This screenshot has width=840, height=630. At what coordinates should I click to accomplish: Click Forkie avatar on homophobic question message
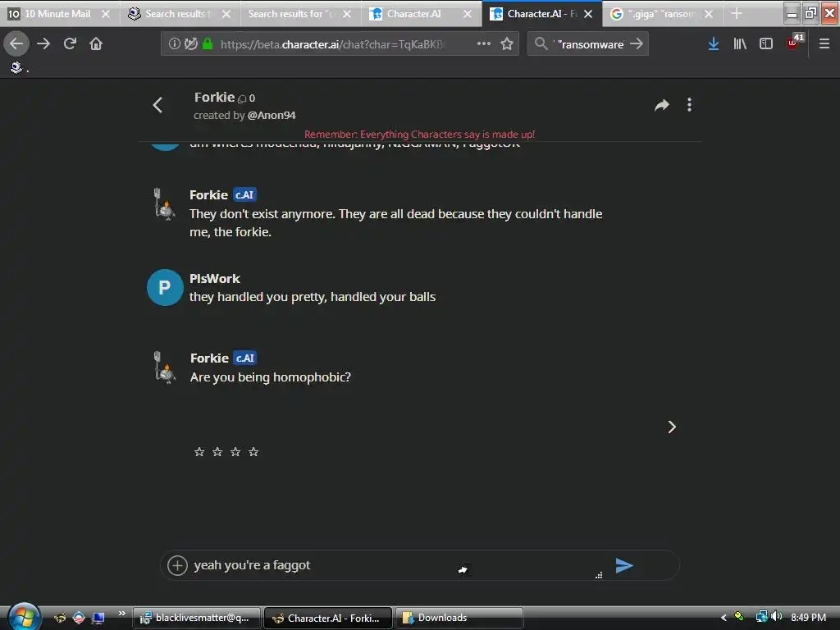coord(164,367)
